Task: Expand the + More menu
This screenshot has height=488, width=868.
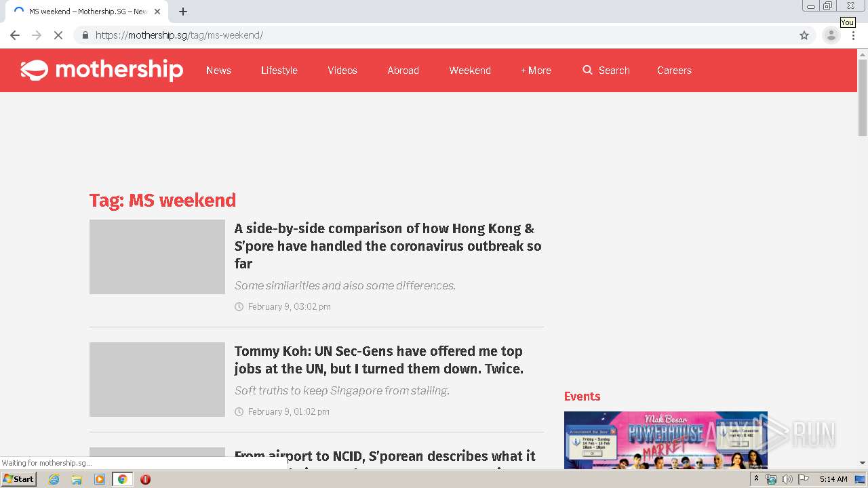Action: pos(536,70)
